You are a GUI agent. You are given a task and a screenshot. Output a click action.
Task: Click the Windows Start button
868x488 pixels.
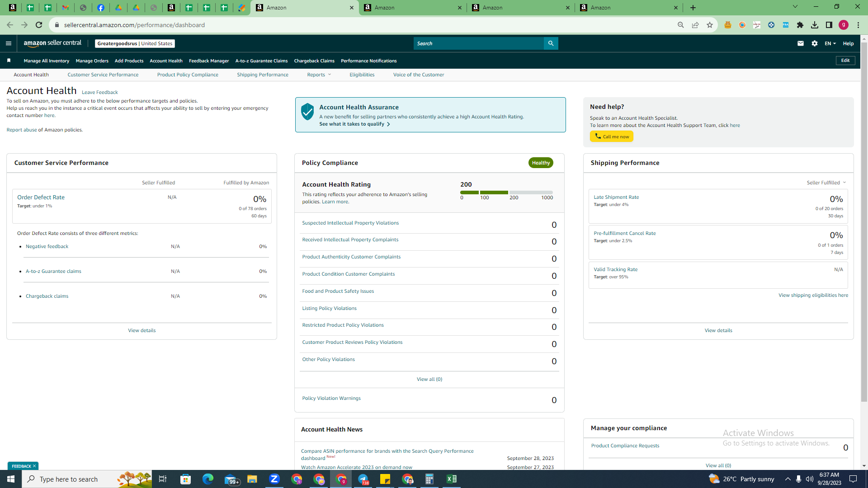[x=11, y=479]
